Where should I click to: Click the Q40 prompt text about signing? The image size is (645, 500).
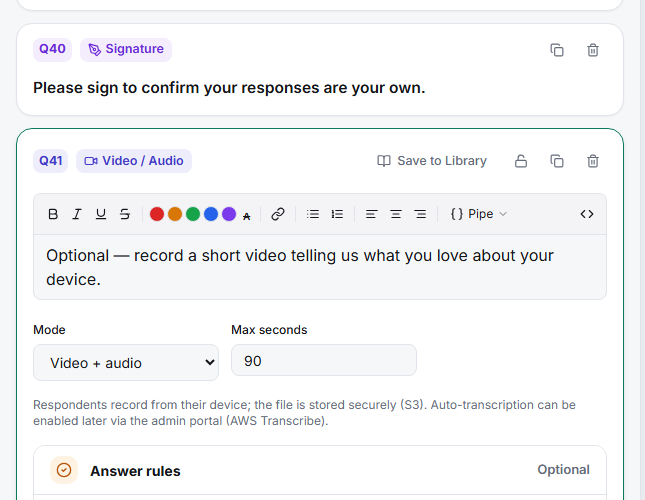click(229, 88)
